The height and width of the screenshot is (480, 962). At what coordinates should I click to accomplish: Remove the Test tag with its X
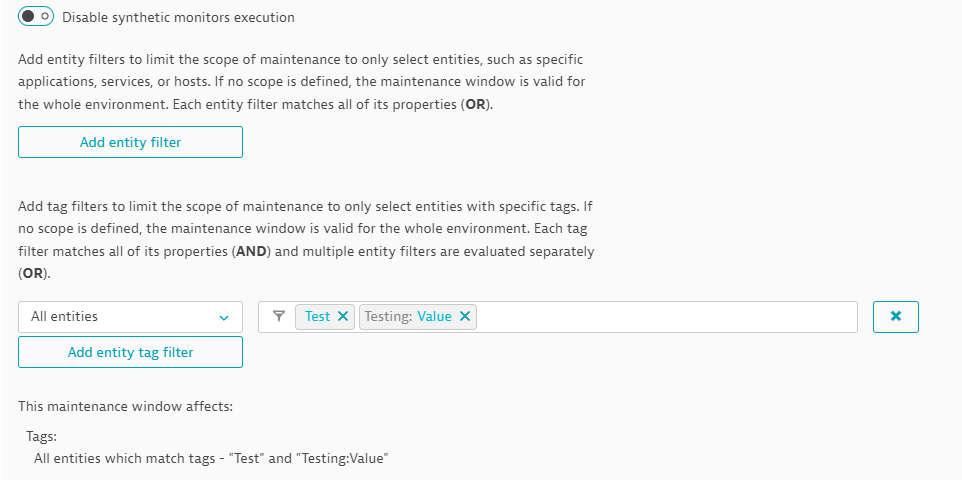tap(343, 317)
